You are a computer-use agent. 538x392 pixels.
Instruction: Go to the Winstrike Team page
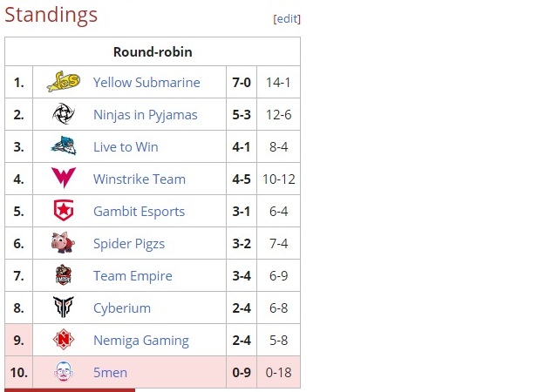pyautogui.click(x=140, y=179)
